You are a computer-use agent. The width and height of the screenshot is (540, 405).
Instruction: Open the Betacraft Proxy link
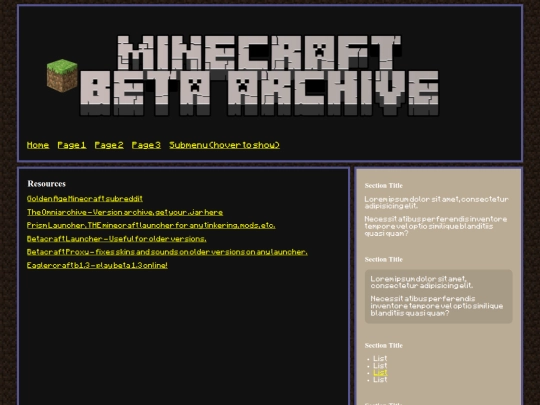pyautogui.click(x=167, y=252)
